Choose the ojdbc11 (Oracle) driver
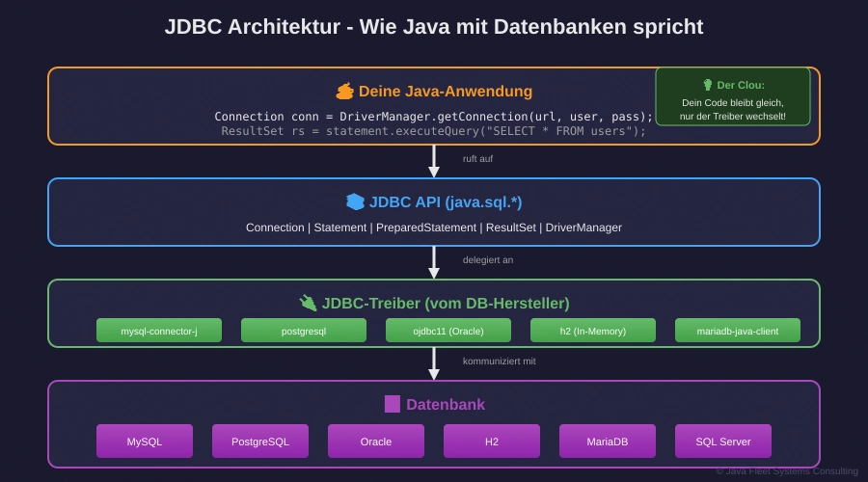 point(448,331)
